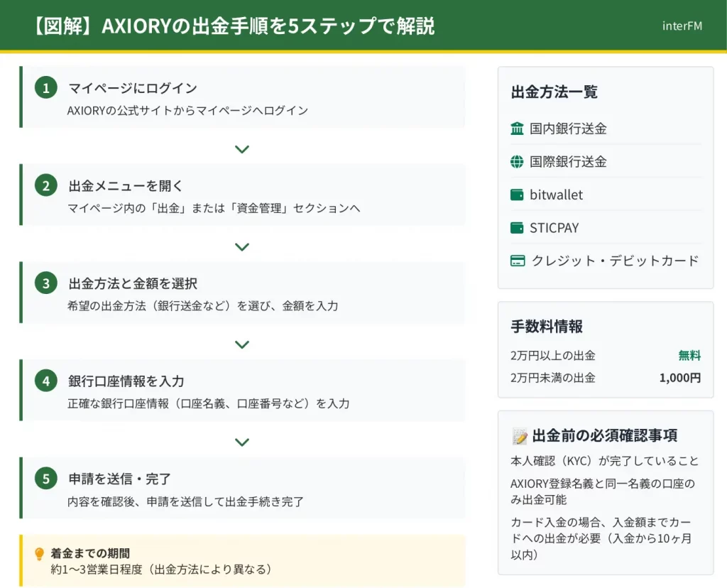
Task: Click the chevron below マイページにログイン step
Action: pyautogui.click(x=242, y=149)
